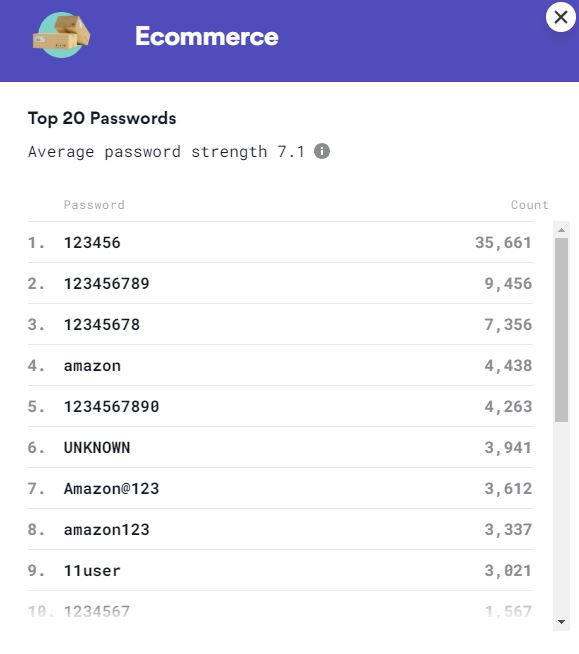Click the scrollbar up arrow
This screenshot has width=579, height=654.
(x=561, y=230)
